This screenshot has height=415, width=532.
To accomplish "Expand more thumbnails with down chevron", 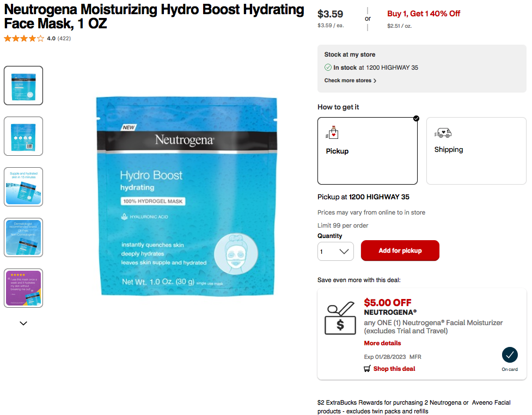I will tap(23, 324).
